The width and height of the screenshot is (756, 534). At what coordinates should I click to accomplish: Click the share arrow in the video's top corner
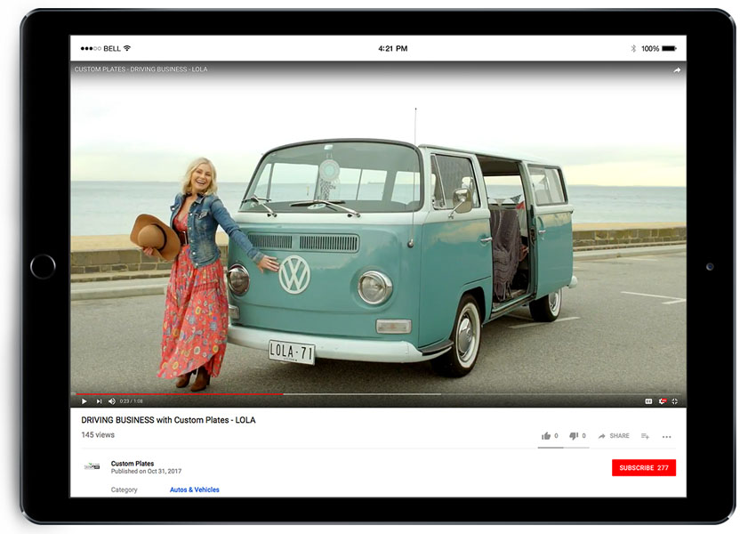tap(677, 70)
